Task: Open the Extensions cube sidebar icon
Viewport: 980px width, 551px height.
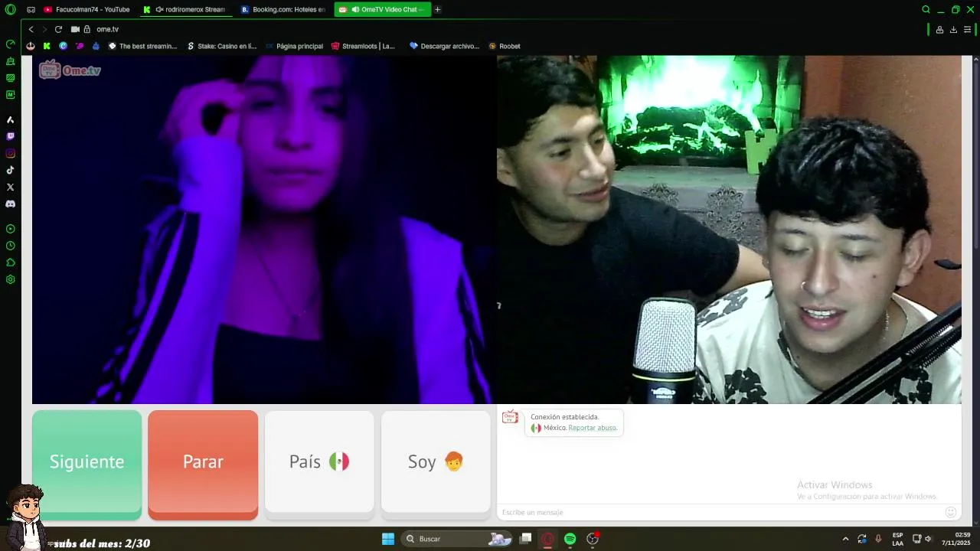Action: point(10,262)
